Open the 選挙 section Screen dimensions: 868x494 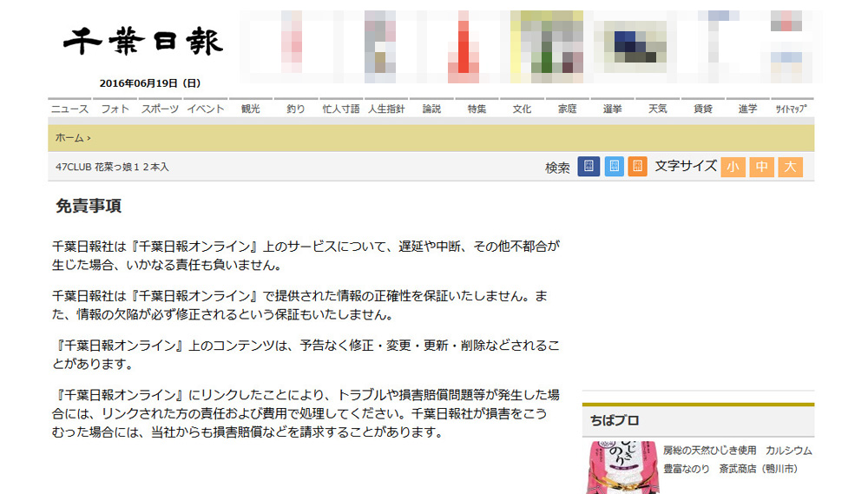612,109
